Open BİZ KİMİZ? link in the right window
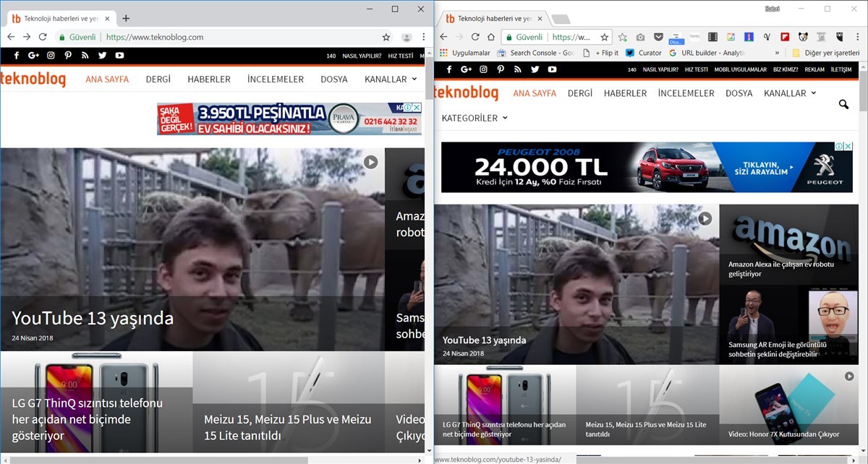Viewport: 868px width, 464px height. [x=786, y=69]
